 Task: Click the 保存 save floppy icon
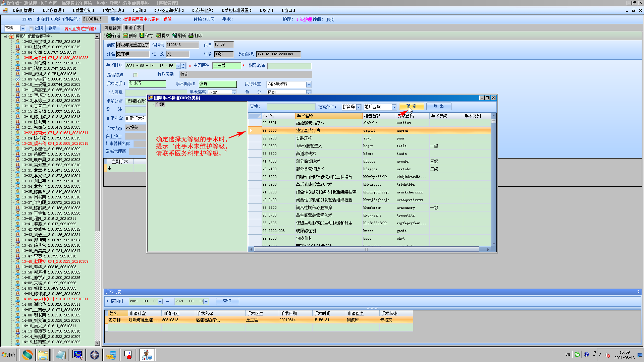click(x=142, y=36)
